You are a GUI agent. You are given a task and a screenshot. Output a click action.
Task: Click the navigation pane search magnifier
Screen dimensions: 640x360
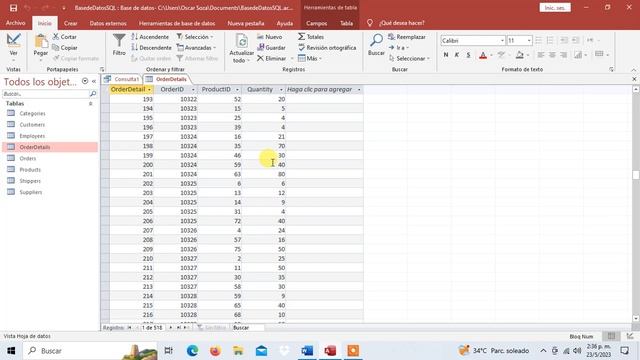[x=93, y=94]
